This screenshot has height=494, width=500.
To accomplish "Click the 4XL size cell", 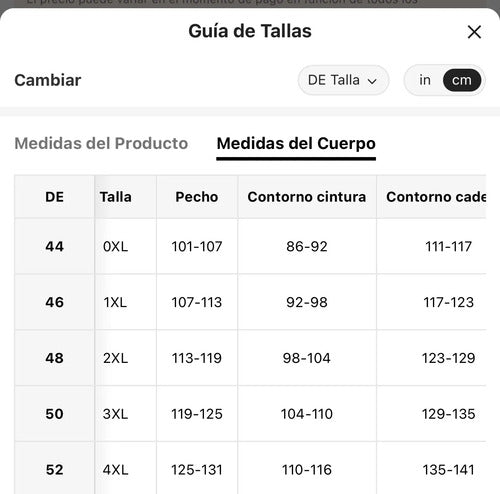I will point(115,470).
